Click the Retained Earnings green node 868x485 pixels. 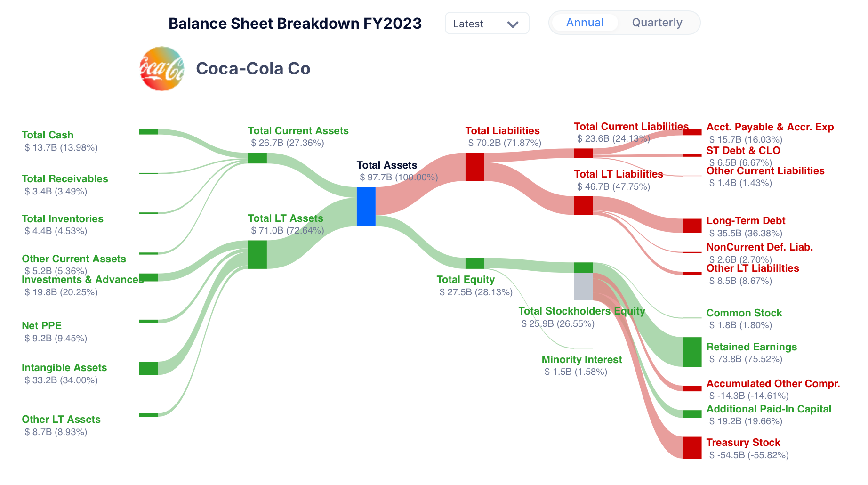(692, 352)
